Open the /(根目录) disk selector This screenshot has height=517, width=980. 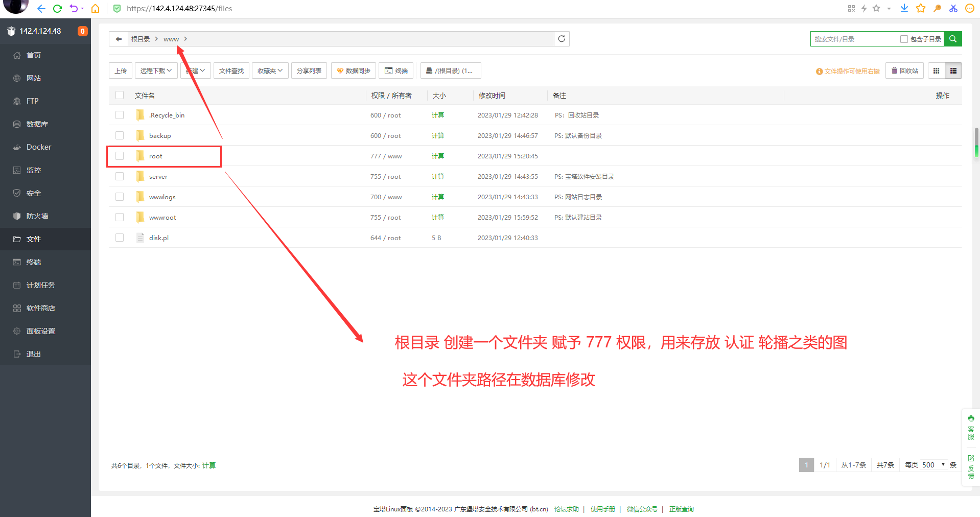(x=451, y=70)
